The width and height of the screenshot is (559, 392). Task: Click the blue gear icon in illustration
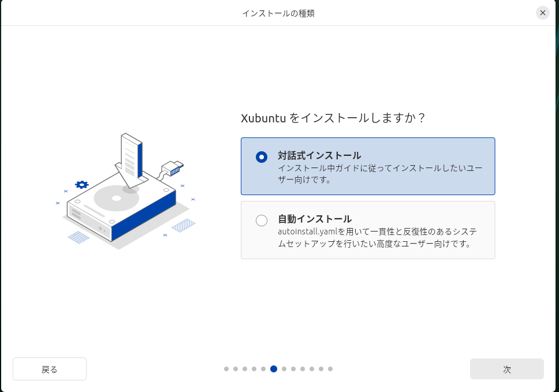pos(81,184)
